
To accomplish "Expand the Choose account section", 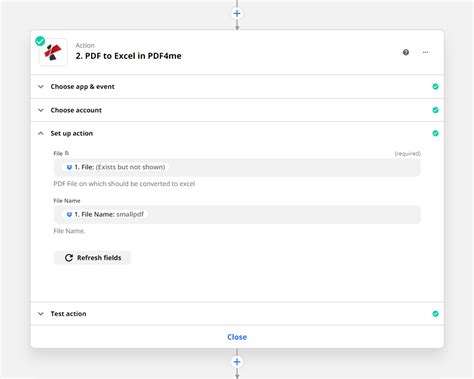I will pos(41,110).
